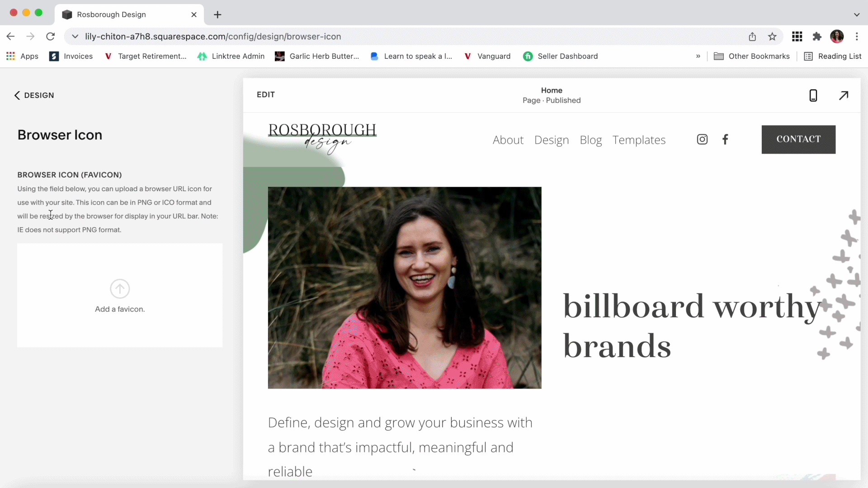Click Edit on the page preview
This screenshot has width=868, height=488.
coord(266,94)
